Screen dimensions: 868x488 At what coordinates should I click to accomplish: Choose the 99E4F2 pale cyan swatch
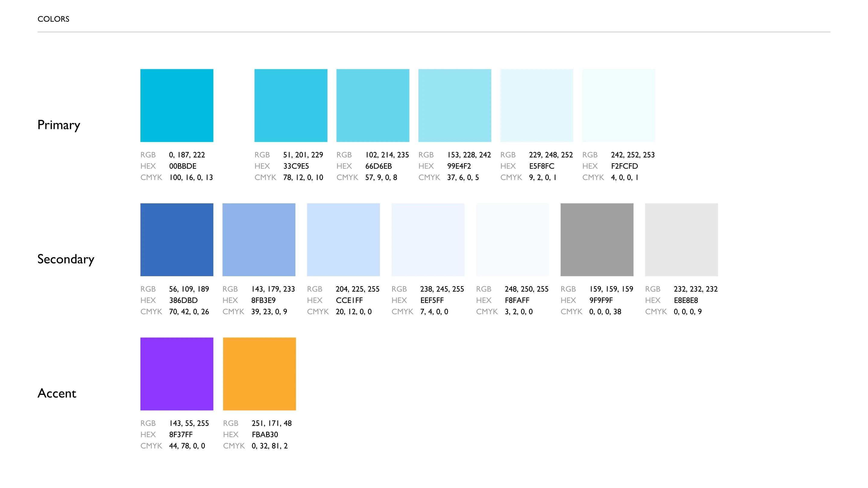click(x=454, y=105)
